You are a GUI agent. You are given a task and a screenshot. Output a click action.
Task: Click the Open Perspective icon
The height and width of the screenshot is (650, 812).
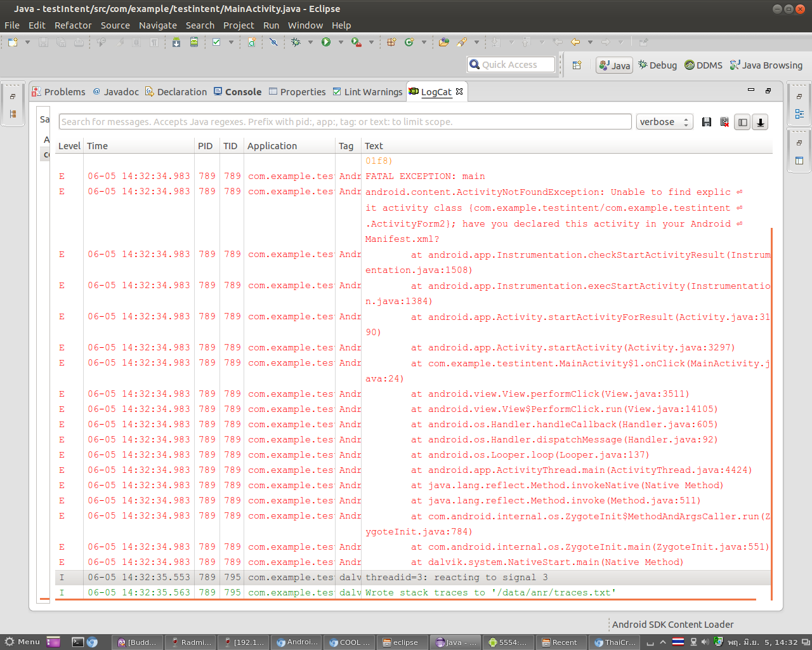tap(577, 65)
